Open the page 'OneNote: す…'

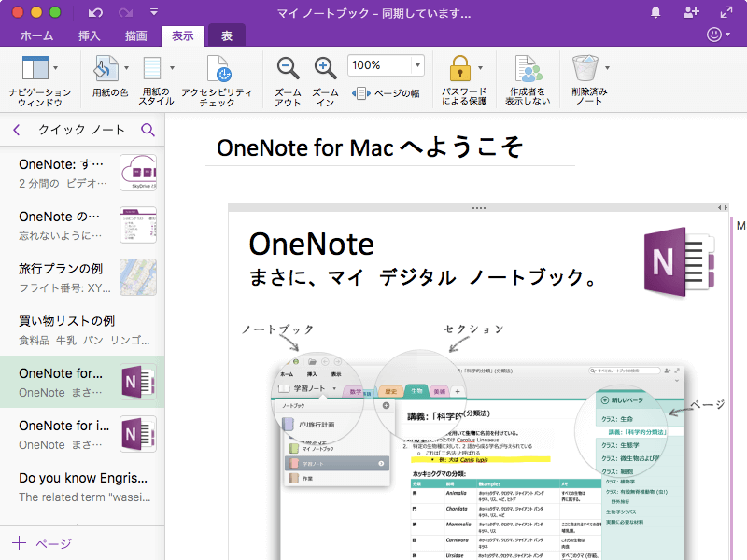tap(82, 173)
